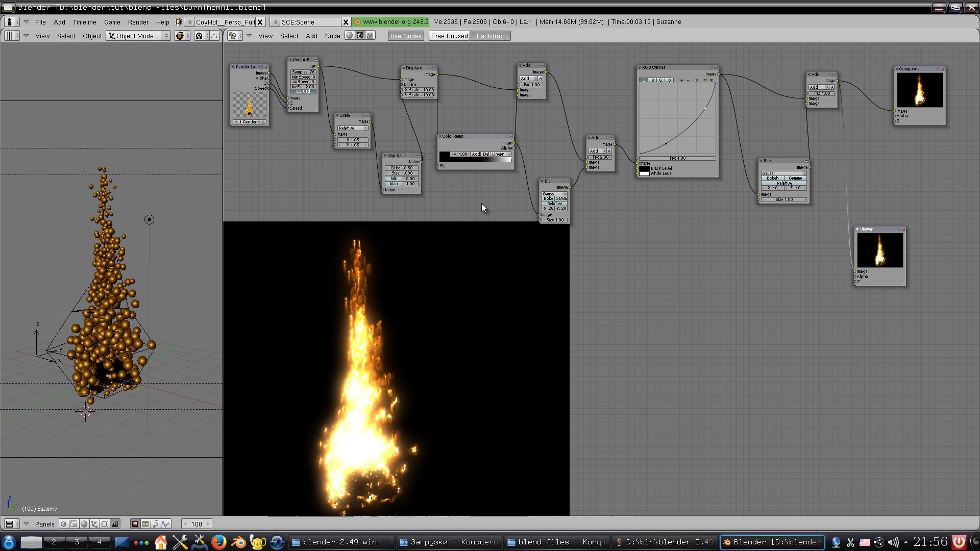Click the Render buttons sub-context icon
This screenshot has width=980, height=551.
(x=135, y=524)
